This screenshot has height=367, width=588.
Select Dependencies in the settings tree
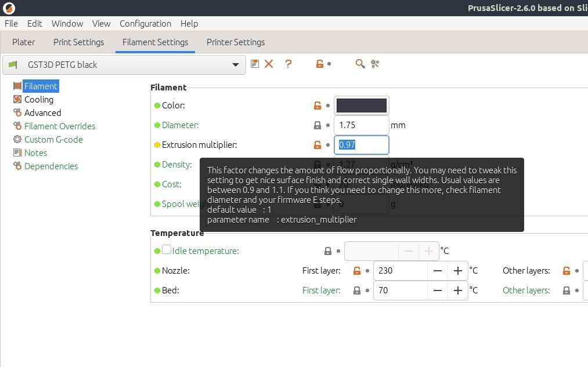pos(51,166)
